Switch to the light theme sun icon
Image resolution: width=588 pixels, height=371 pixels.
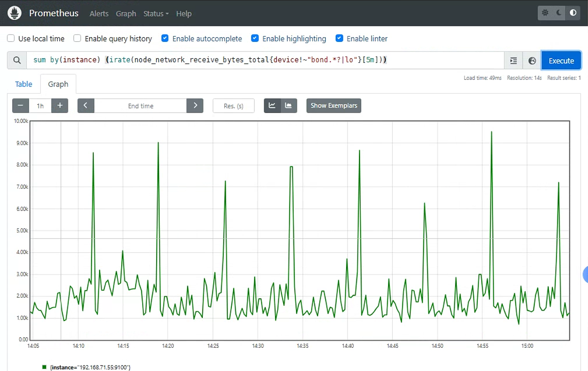click(x=545, y=13)
